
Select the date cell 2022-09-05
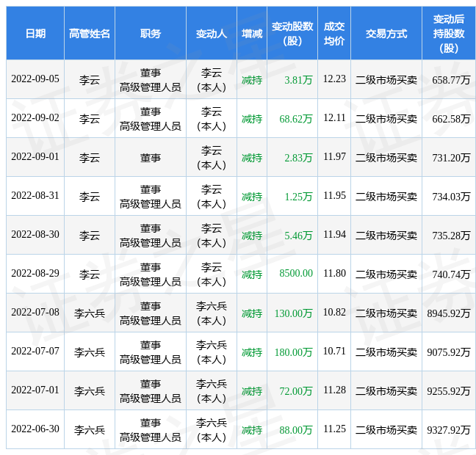[35, 79]
